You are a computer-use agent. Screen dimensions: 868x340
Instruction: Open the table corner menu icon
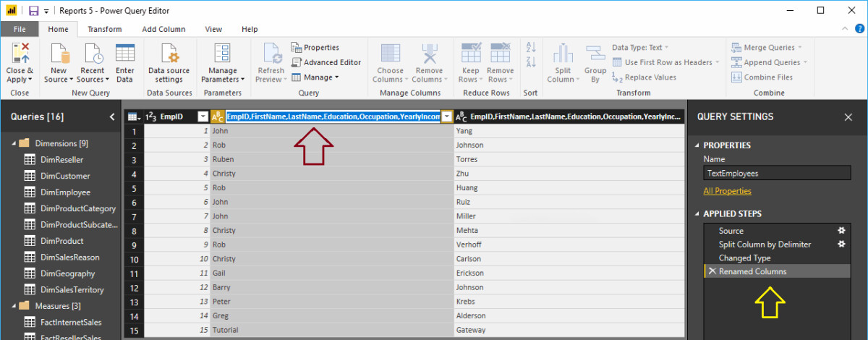[133, 116]
